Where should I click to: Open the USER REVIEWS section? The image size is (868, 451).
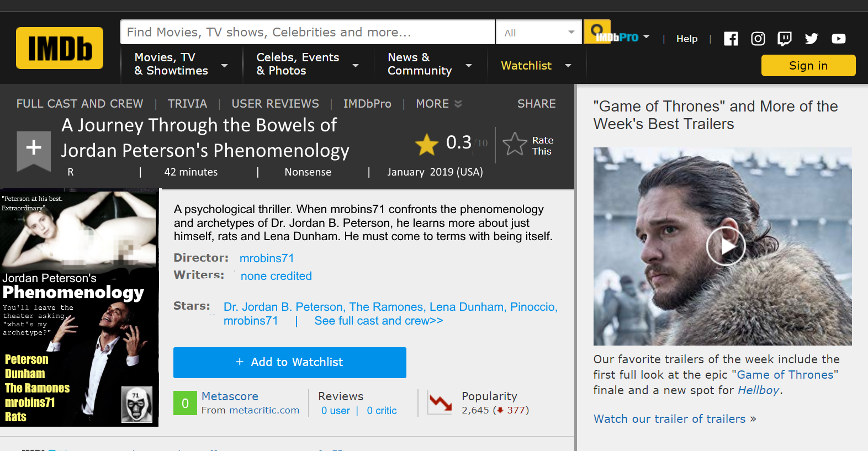[275, 104]
